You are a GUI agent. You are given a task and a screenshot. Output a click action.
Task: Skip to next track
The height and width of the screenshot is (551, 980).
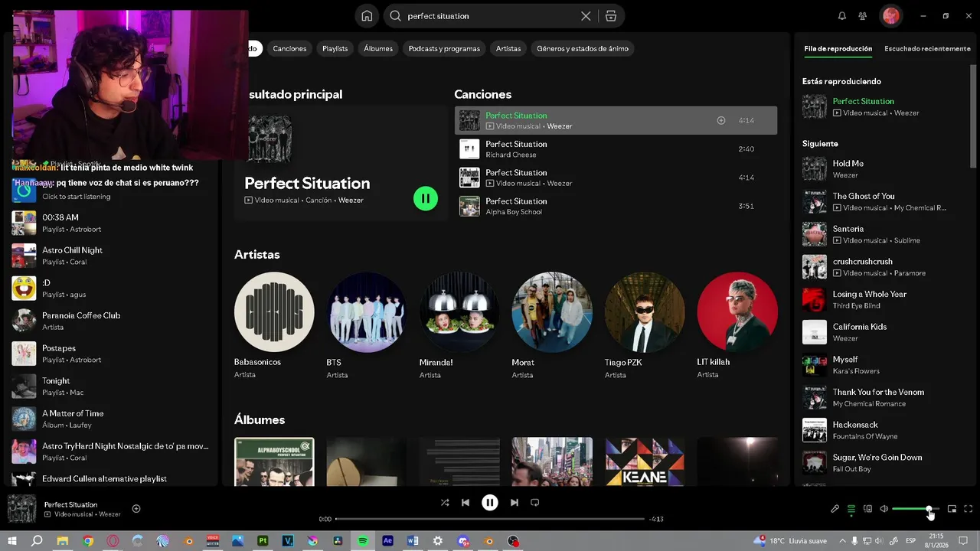click(x=514, y=503)
